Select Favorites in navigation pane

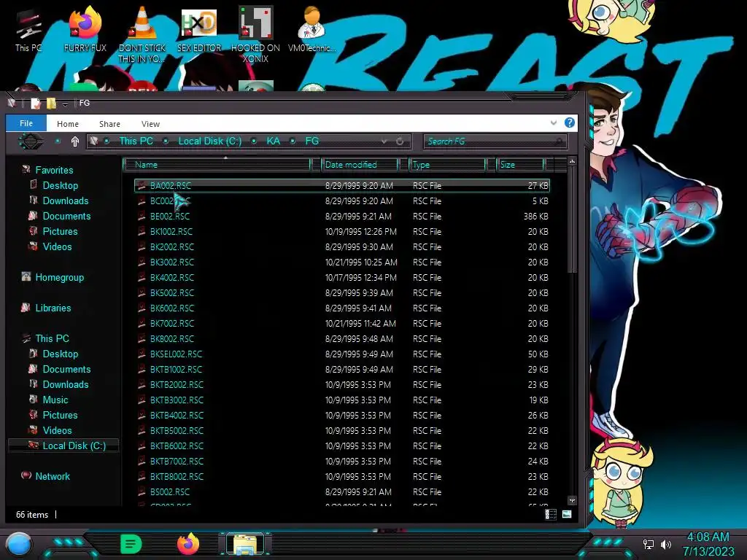pyautogui.click(x=54, y=170)
